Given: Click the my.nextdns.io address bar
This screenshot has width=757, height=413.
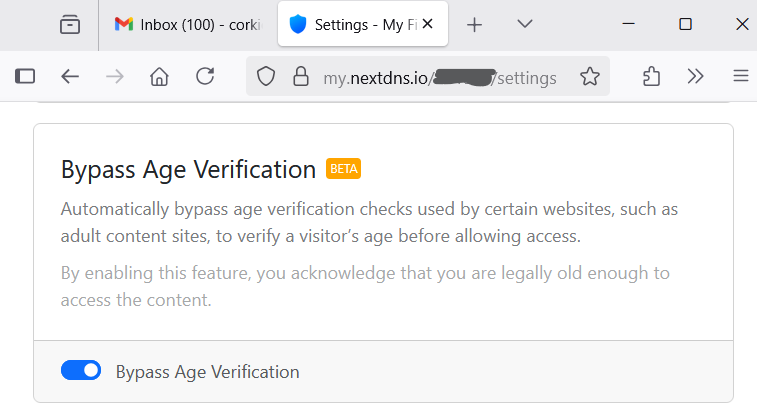Looking at the screenshot, I should pyautogui.click(x=440, y=77).
